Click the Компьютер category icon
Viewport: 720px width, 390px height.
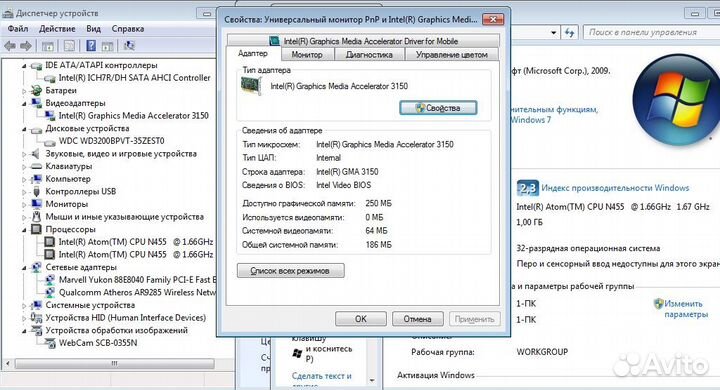click(36, 179)
